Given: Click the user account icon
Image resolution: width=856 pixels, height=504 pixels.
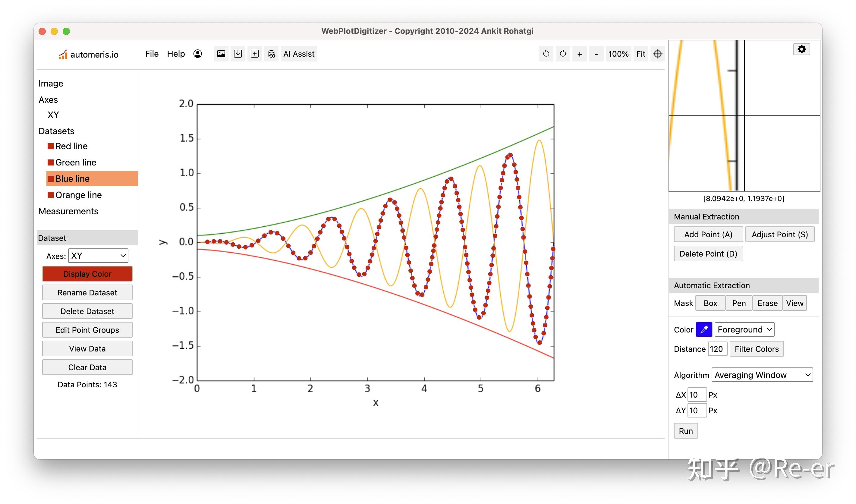Looking at the screenshot, I should coord(197,54).
